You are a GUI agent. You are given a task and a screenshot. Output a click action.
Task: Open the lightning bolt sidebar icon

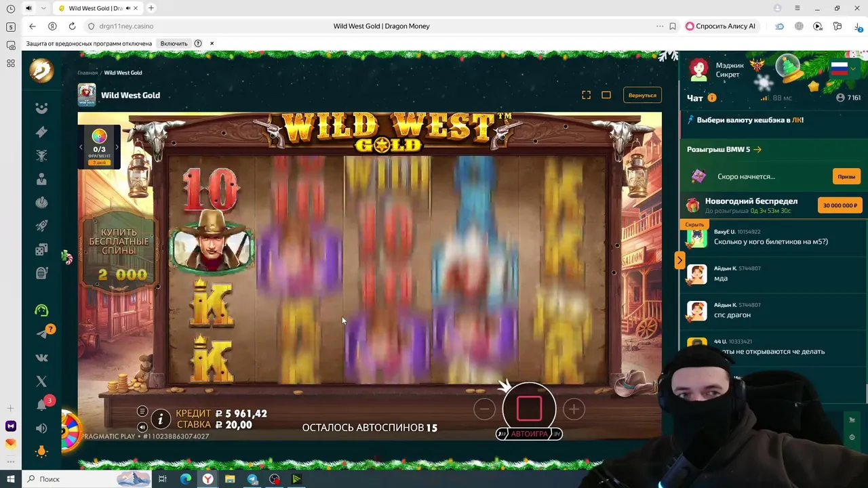coord(41,132)
